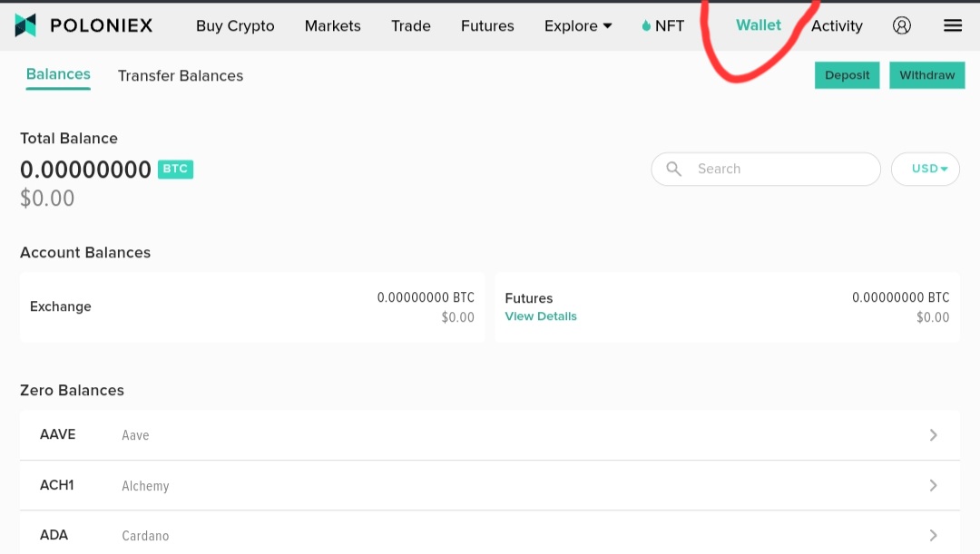Open Buy Crypto navigation item

235,25
